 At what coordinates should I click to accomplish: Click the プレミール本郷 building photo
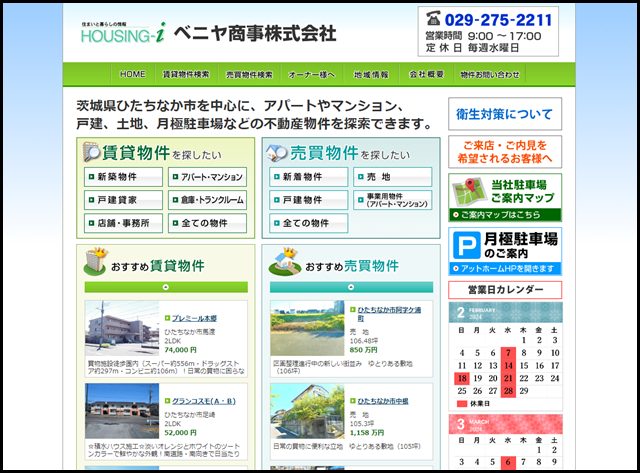122,328
